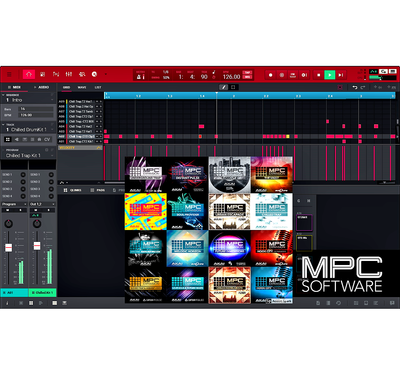
Task: Open the track view mode icon
Action: click(56, 74)
